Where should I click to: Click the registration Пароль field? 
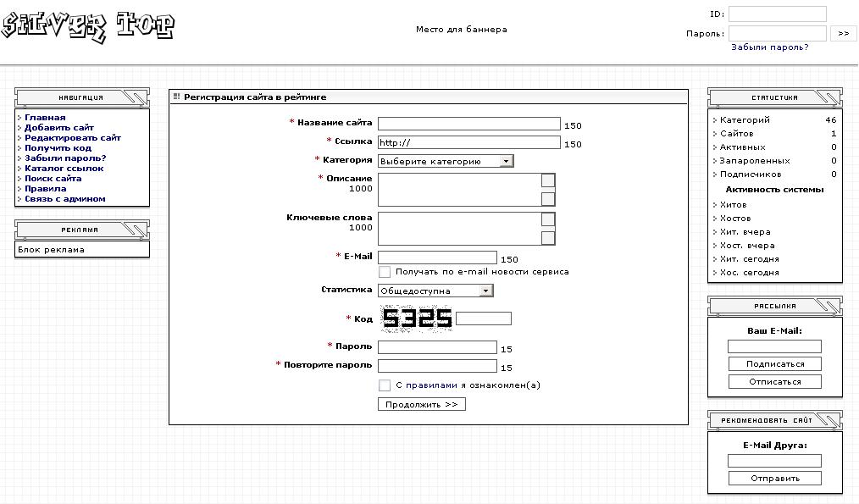click(437, 347)
